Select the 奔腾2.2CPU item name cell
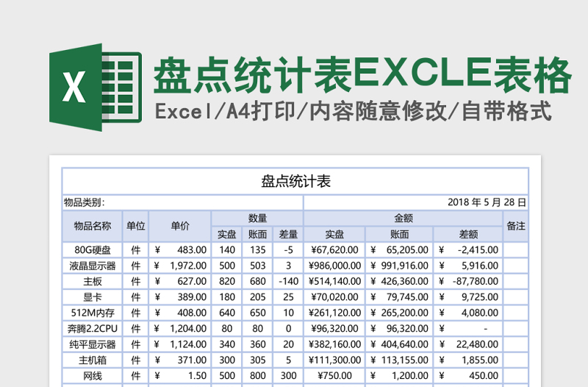 coord(93,329)
